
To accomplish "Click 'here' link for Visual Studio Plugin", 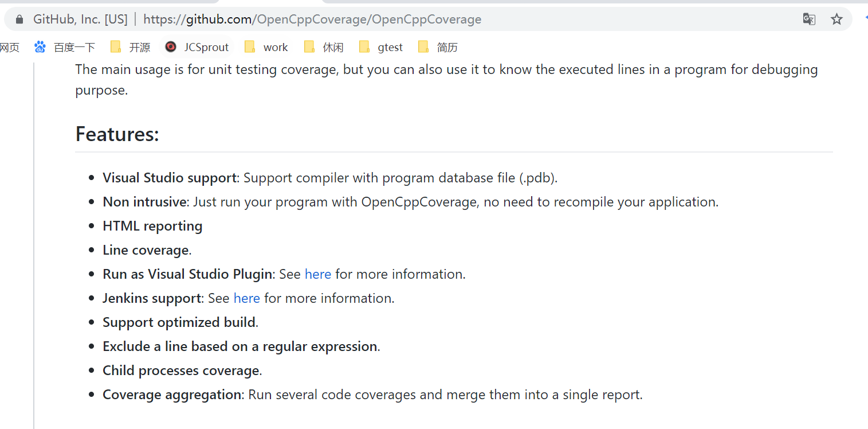I will (318, 274).
